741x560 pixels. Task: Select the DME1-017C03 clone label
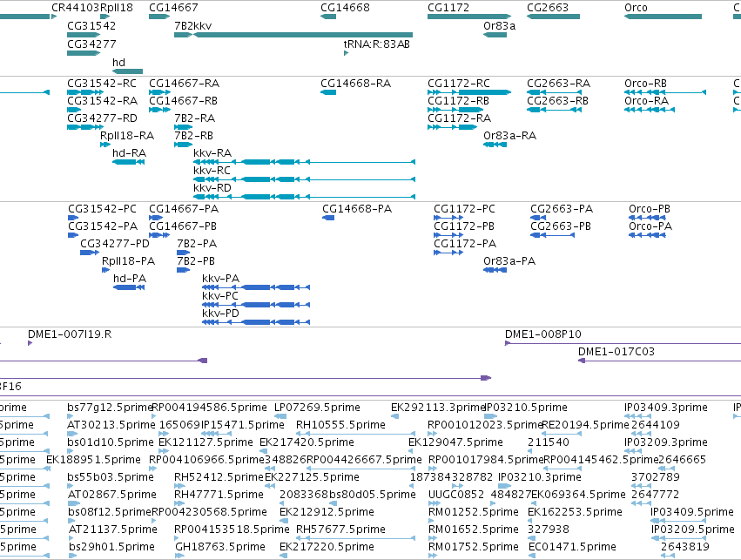tap(616, 352)
